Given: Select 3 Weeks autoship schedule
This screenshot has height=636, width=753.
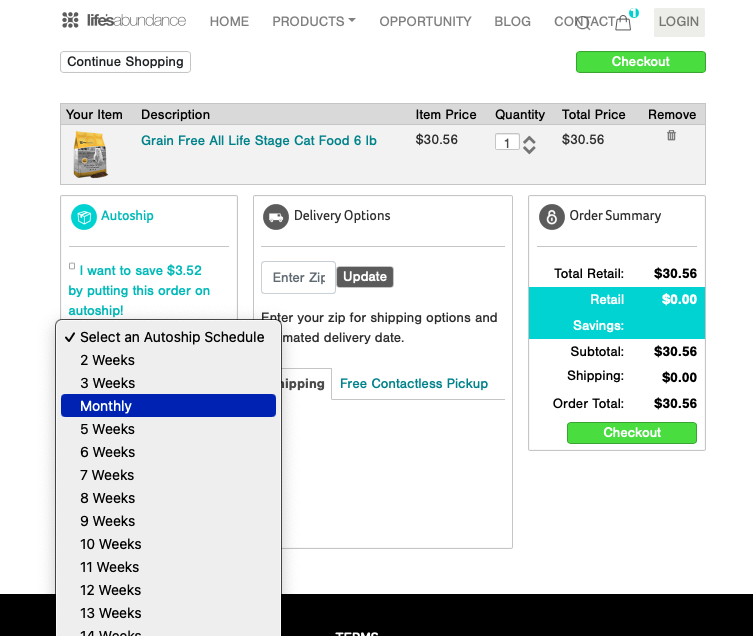Looking at the screenshot, I should pyautogui.click(x=168, y=383).
